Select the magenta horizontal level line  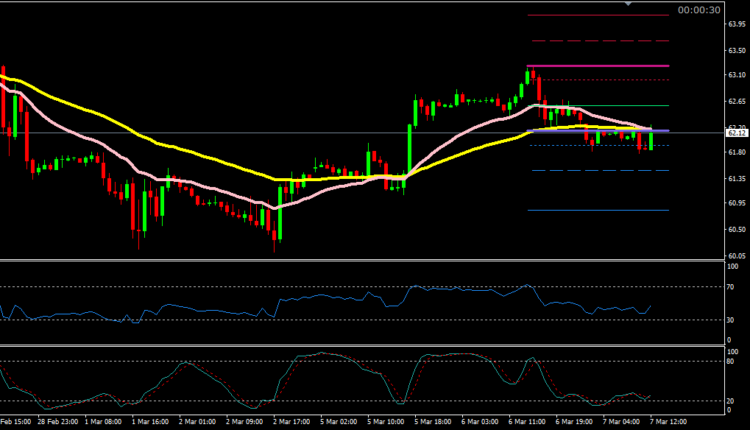pyautogui.click(x=598, y=67)
